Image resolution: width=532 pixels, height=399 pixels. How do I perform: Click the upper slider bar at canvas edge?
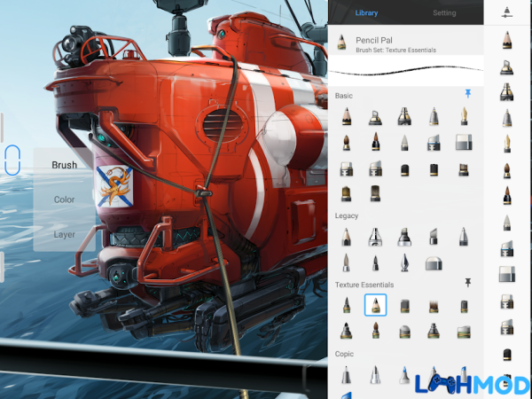click(x=2, y=128)
